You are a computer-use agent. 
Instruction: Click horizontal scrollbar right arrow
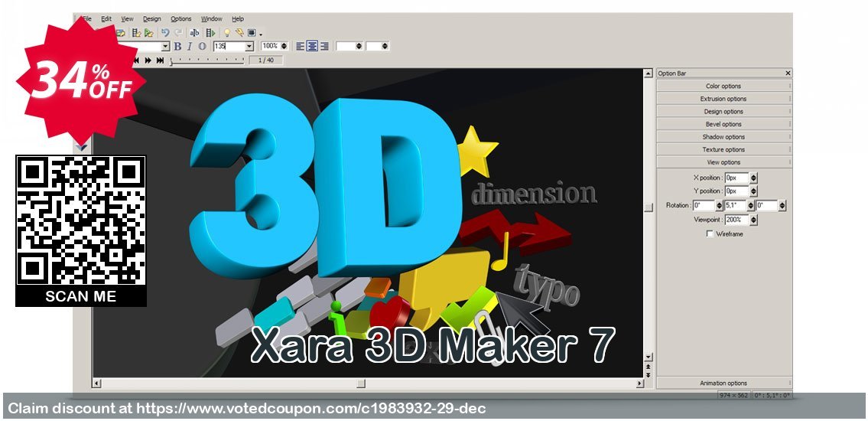coord(639,383)
